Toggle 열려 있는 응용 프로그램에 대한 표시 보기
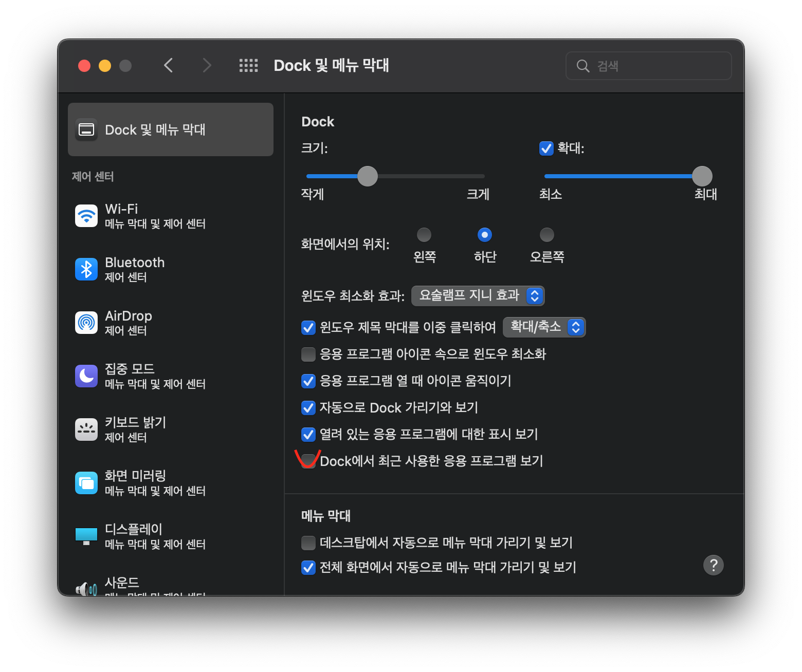802x672 pixels. coord(308,435)
